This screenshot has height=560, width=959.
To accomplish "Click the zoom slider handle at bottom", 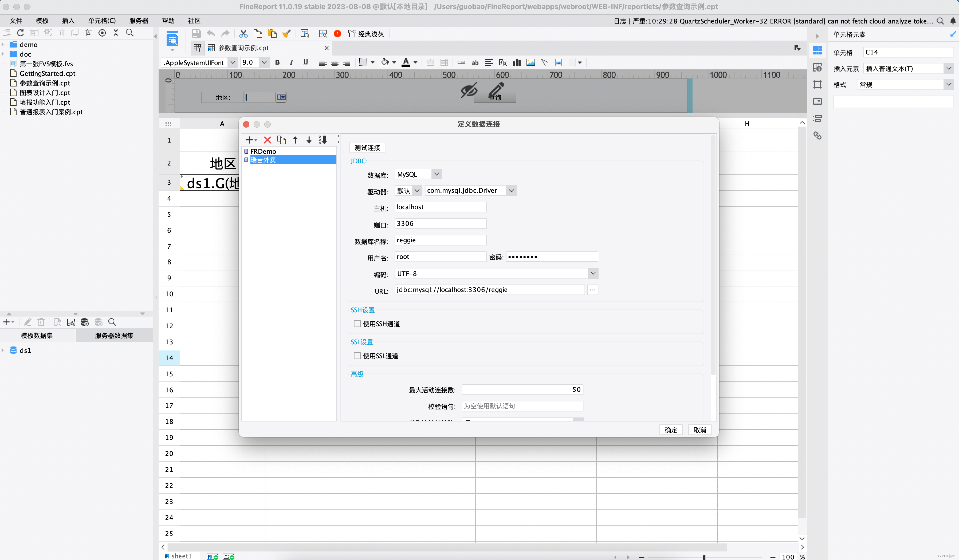I will point(704,557).
